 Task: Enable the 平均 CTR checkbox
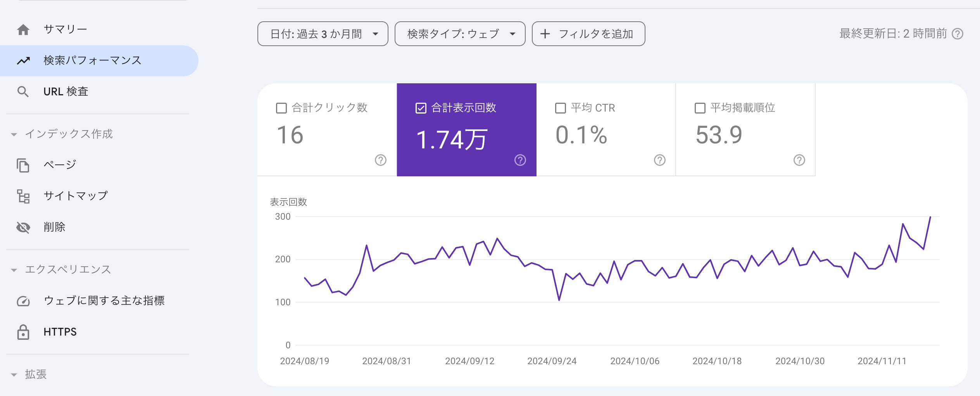coord(561,108)
